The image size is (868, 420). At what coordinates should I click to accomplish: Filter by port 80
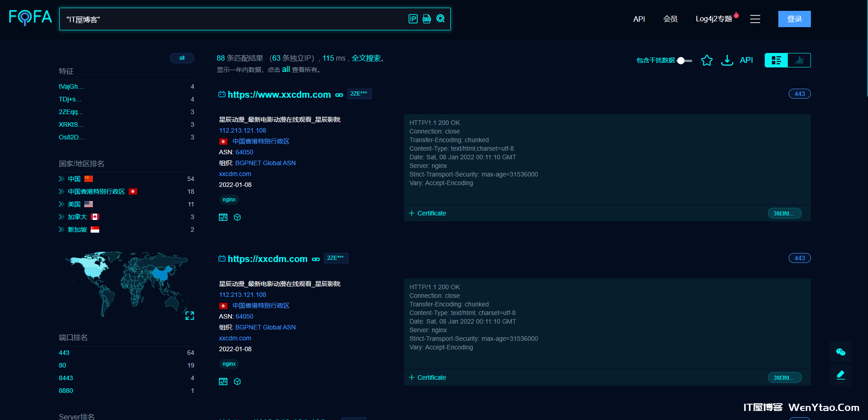click(x=63, y=365)
